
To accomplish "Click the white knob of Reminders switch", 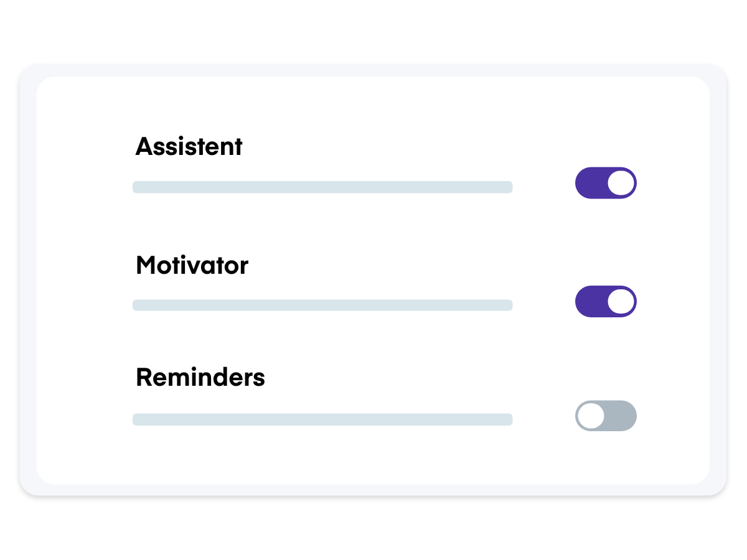I will pyautogui.click(x=591, y=416).
